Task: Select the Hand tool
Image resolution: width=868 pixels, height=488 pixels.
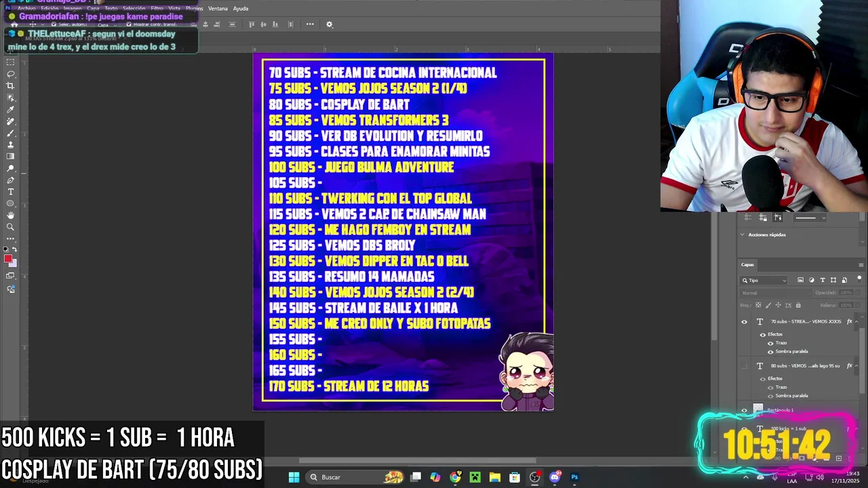Action: (10, 216)
